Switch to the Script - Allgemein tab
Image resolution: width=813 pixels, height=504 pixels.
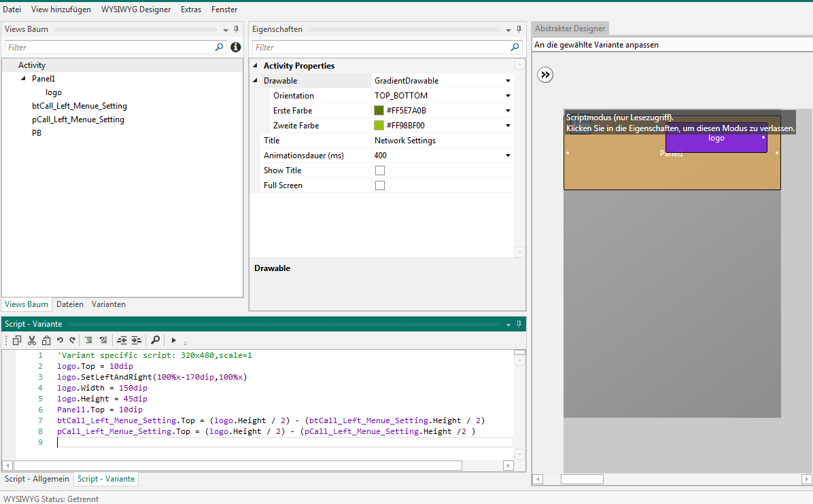37,479
